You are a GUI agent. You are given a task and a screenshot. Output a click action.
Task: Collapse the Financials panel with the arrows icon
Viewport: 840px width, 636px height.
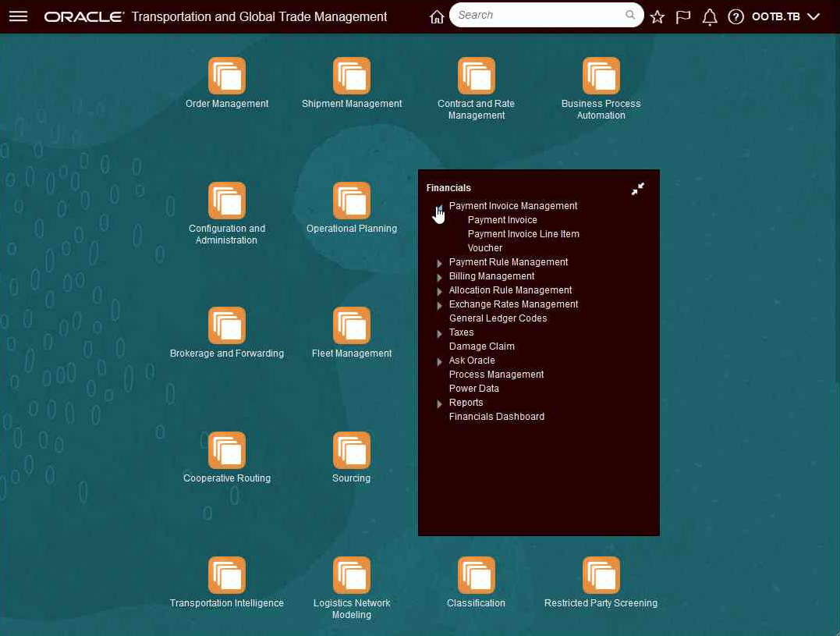(x=637, y=189)
